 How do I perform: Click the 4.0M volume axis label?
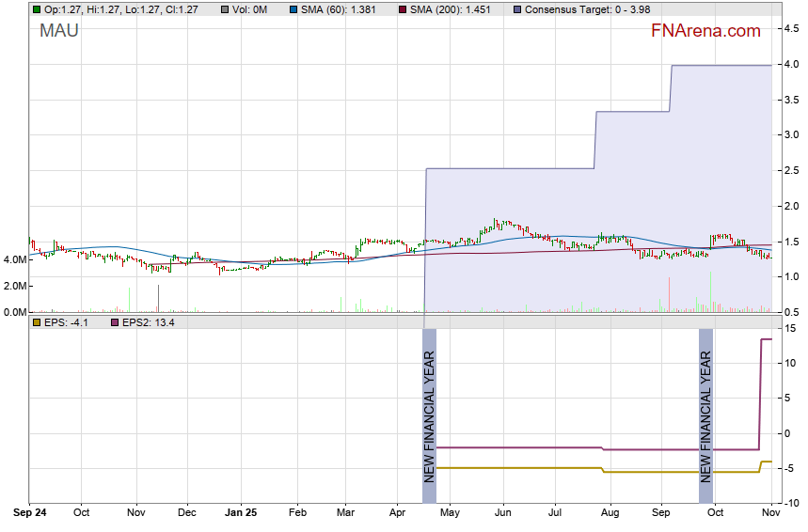(x=14, y=259)
